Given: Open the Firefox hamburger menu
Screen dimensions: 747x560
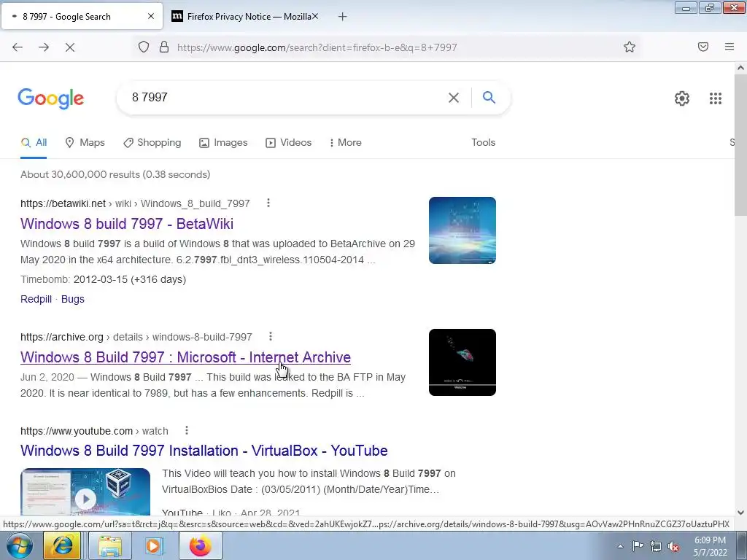Looking at the screenshot, I should pos(729,47).
